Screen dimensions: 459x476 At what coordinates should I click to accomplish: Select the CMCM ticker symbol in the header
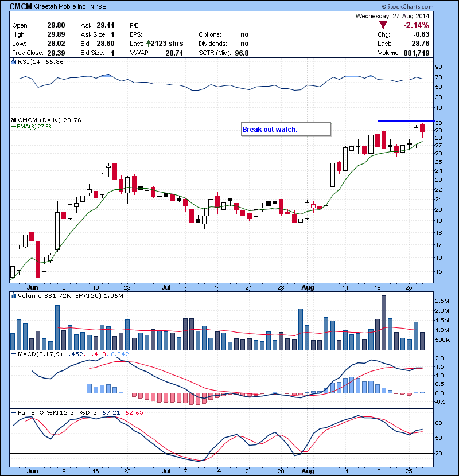coord(20,6)
